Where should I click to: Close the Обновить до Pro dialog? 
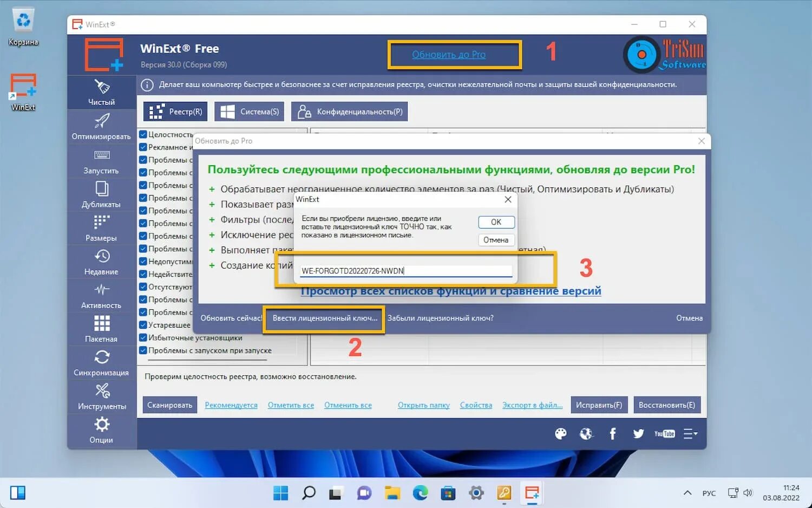click(702, 141)
